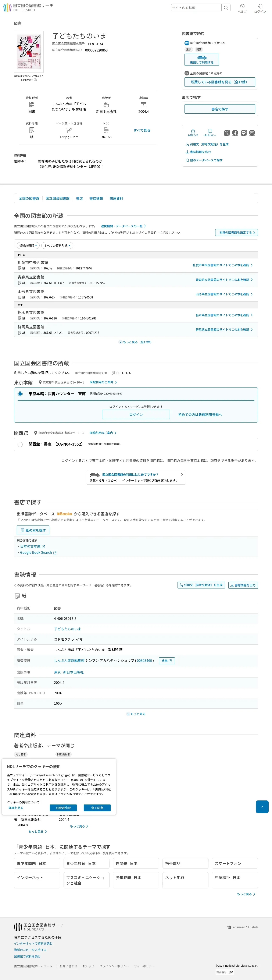Share on X icon
Screen dimensions: 272x980
(x=227, y=132)
